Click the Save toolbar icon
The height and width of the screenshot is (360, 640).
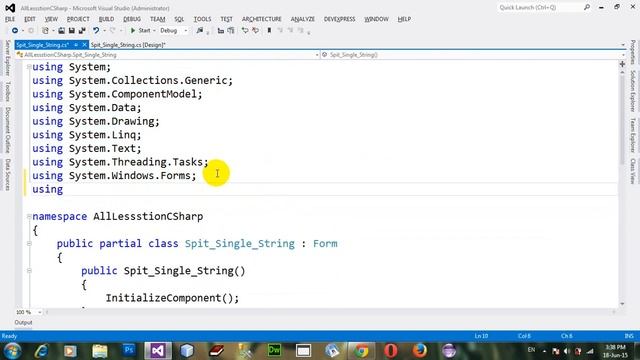pyautogui.click(x=71, y=31)
